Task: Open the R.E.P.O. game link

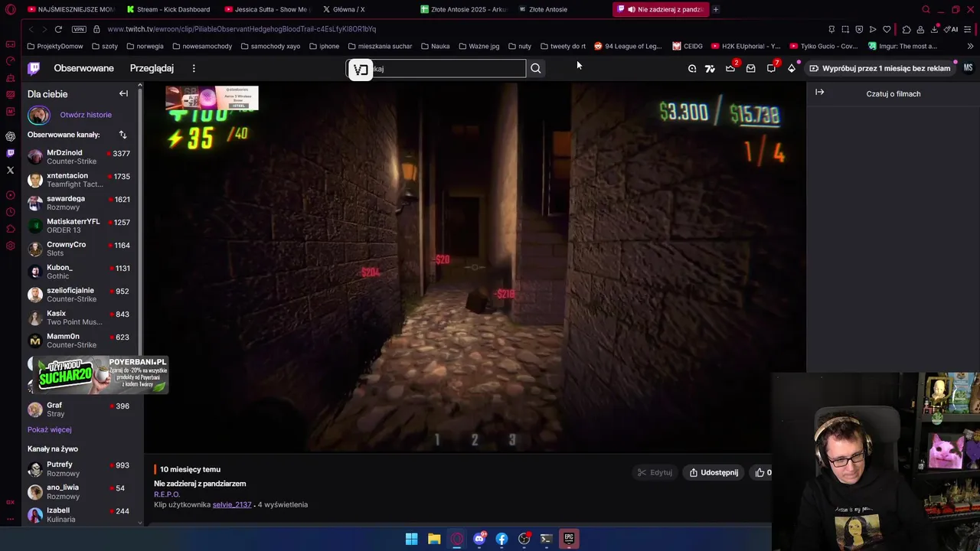Action: 167,494
